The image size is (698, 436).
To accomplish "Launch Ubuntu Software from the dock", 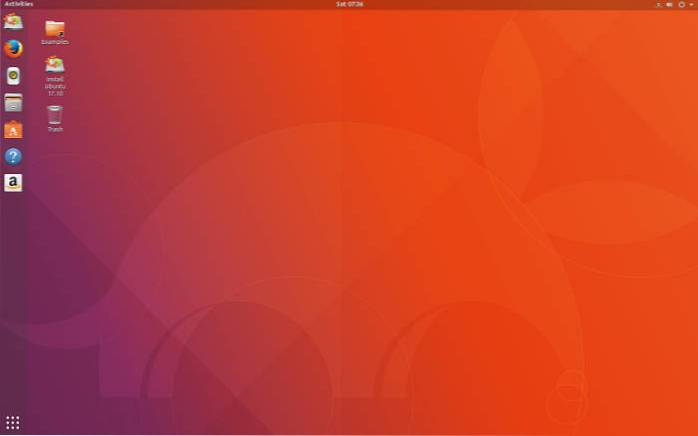I will [13, 130].
